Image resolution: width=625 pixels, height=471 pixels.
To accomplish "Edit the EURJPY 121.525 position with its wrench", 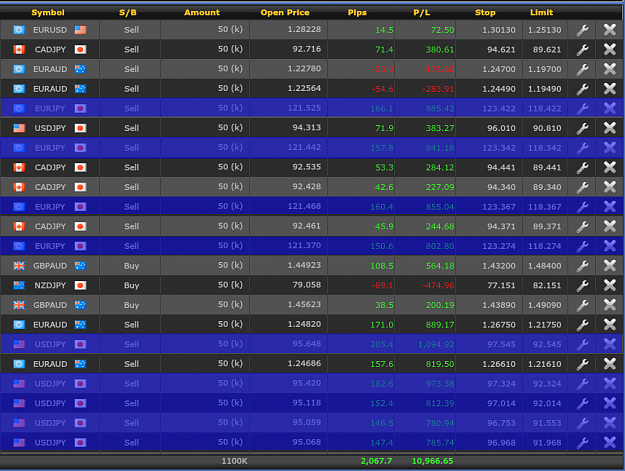I will [x=582, y=108].
